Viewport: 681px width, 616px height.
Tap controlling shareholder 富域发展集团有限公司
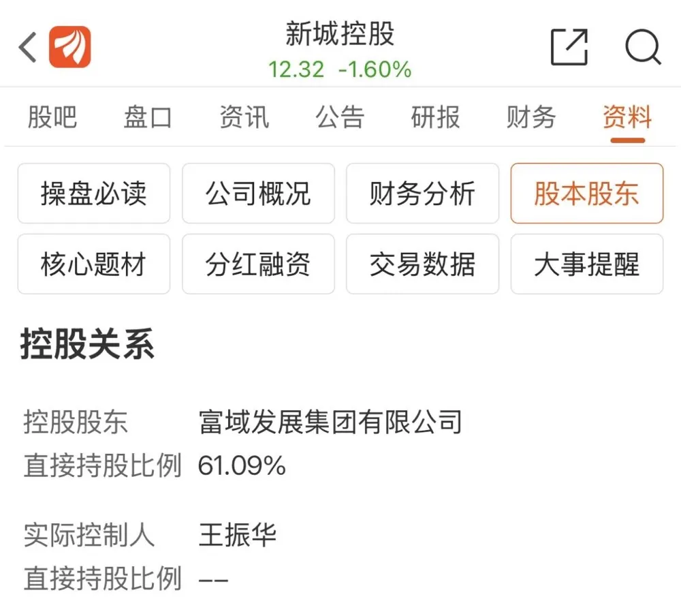click(330, 422)
